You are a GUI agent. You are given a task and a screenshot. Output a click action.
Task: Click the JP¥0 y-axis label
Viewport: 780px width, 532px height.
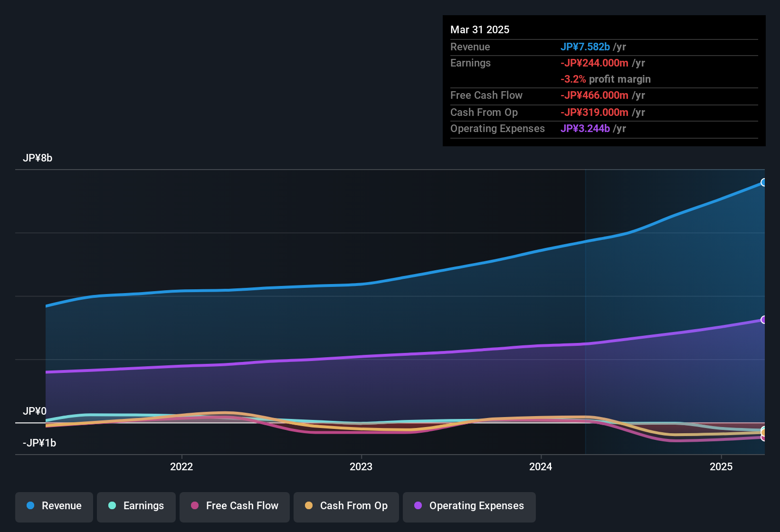(35, 411)
